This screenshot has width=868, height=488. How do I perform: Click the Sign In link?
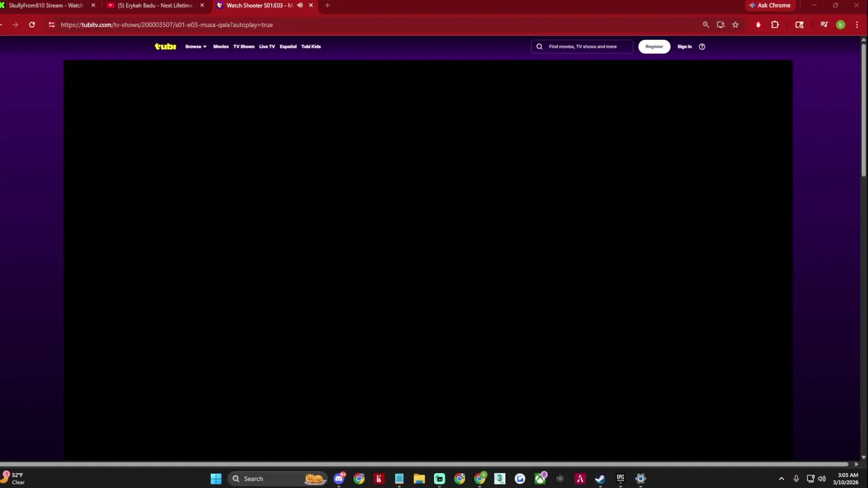coord(684,47)
